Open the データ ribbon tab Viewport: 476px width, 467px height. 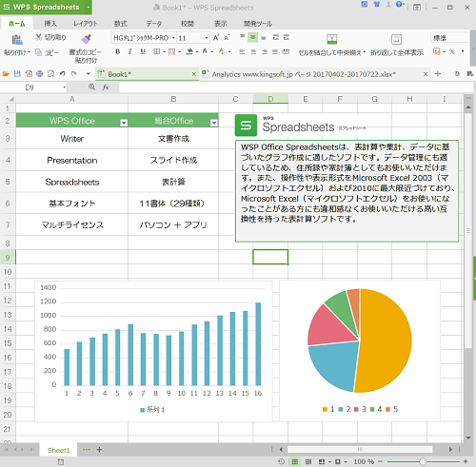click(154, 24)
